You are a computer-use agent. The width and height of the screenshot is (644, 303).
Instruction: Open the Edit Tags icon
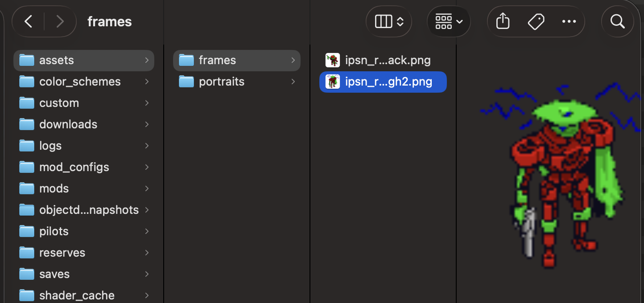click(x=536, y=21)
